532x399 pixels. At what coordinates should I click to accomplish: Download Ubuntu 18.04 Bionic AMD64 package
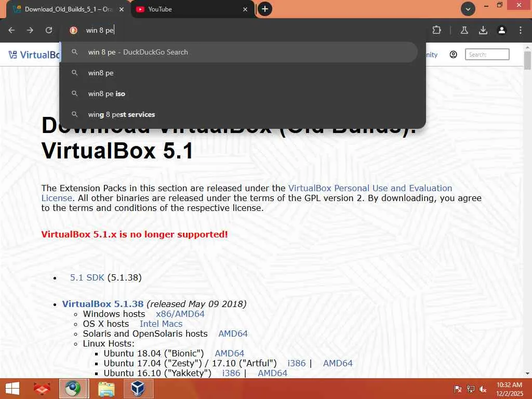coord(229,353)
